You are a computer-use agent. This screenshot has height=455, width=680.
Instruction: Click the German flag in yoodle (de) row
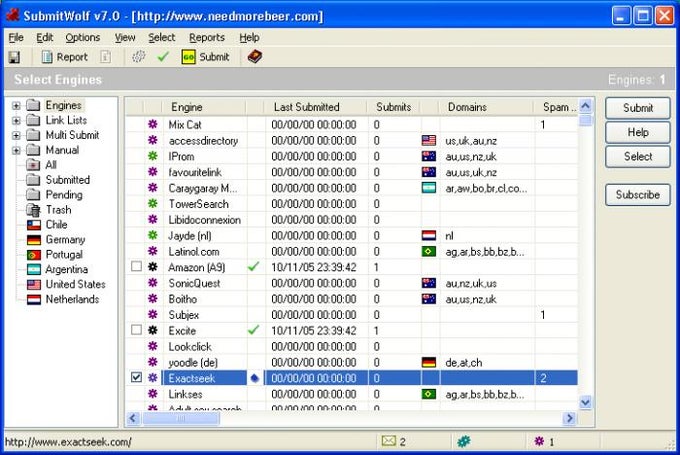[429, 362]
